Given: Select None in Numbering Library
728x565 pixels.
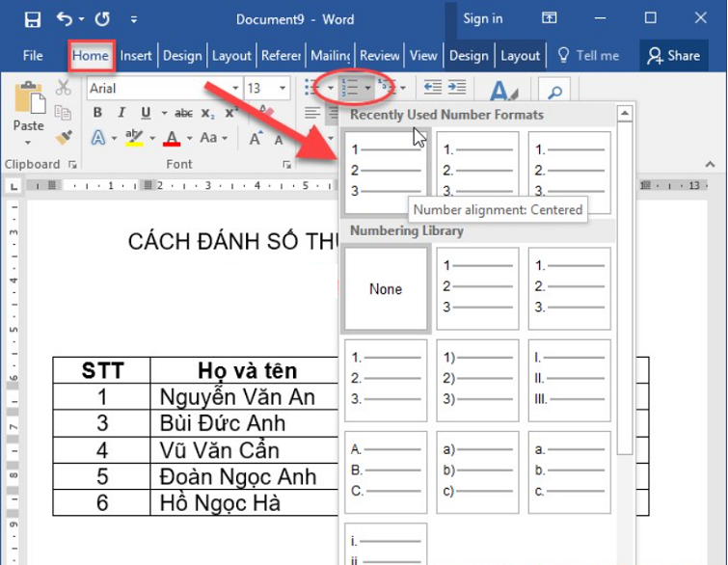Looking at the screenshot, I should click(385, 288).
